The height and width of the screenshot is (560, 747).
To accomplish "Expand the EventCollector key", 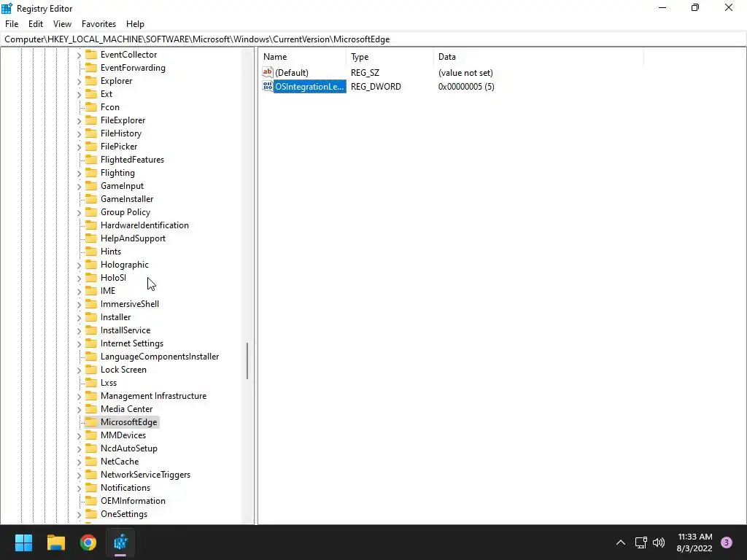I will 79,55.
